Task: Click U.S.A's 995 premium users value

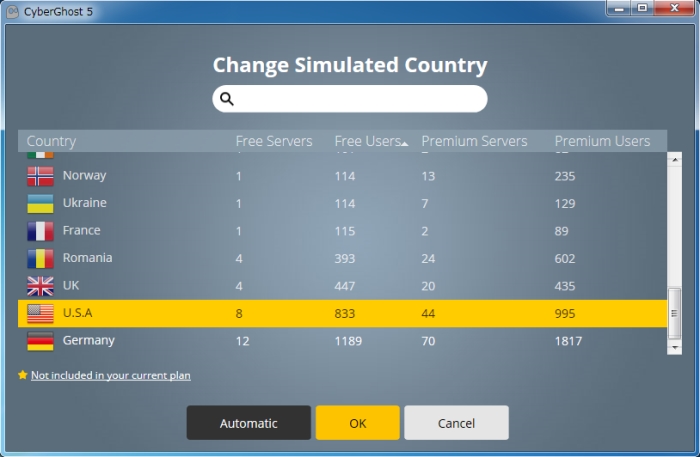Action: point(565,314)
